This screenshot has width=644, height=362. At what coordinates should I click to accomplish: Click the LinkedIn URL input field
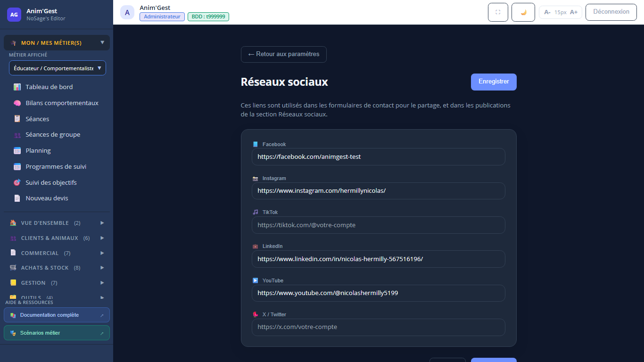click(x=379, y=259)
